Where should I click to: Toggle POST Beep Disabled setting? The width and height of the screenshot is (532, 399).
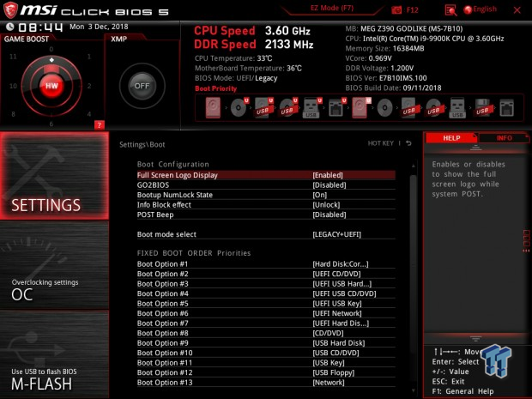[x=266, y=215]
